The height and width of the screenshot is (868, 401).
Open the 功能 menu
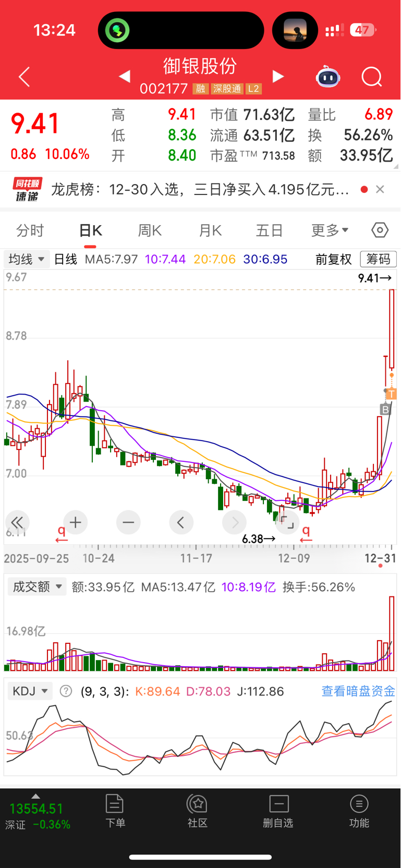(359, 811)
